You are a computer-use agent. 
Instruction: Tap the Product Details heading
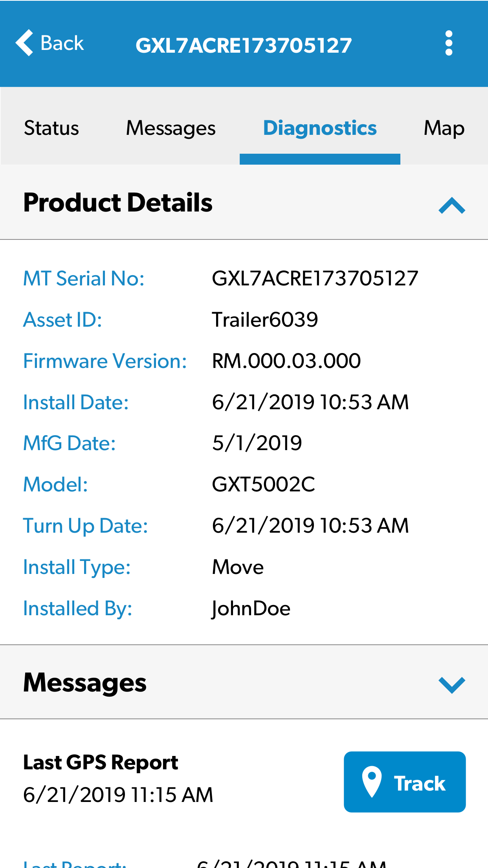(118, 202)
